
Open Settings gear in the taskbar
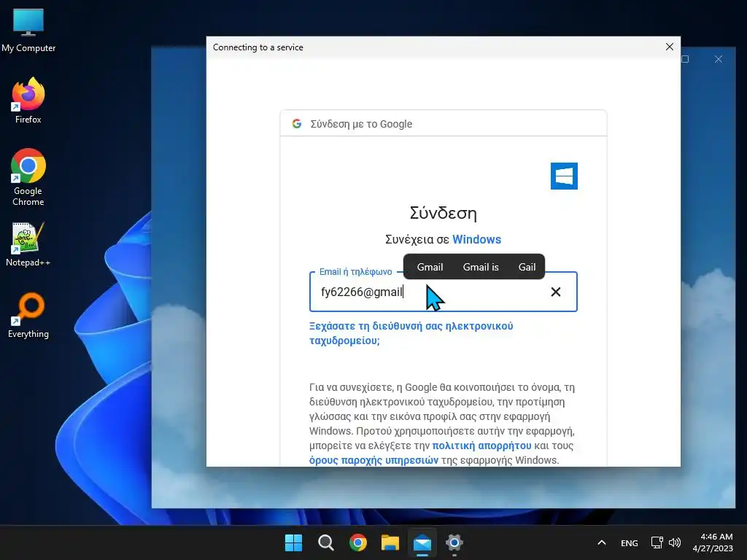(454, 542)
